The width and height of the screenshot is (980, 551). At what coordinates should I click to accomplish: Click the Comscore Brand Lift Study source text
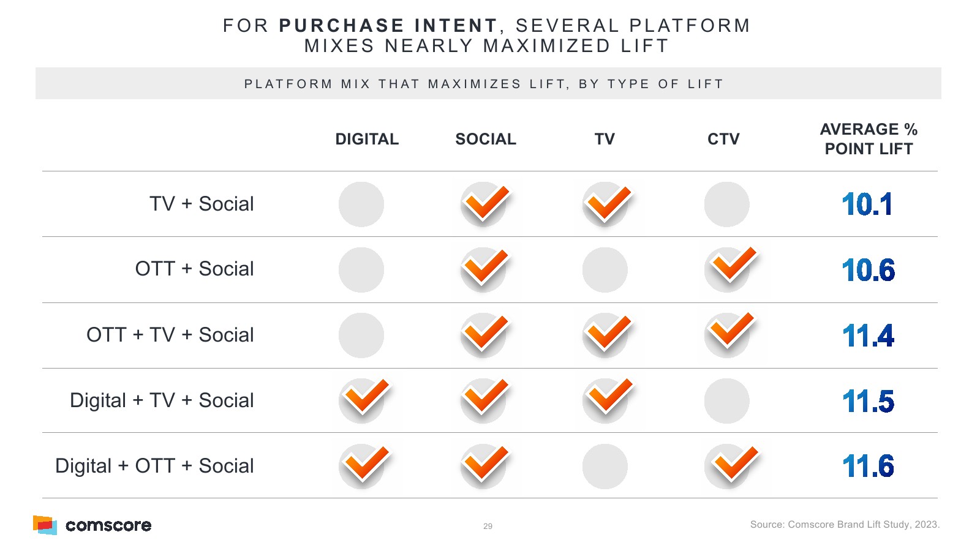pos(845,525)
